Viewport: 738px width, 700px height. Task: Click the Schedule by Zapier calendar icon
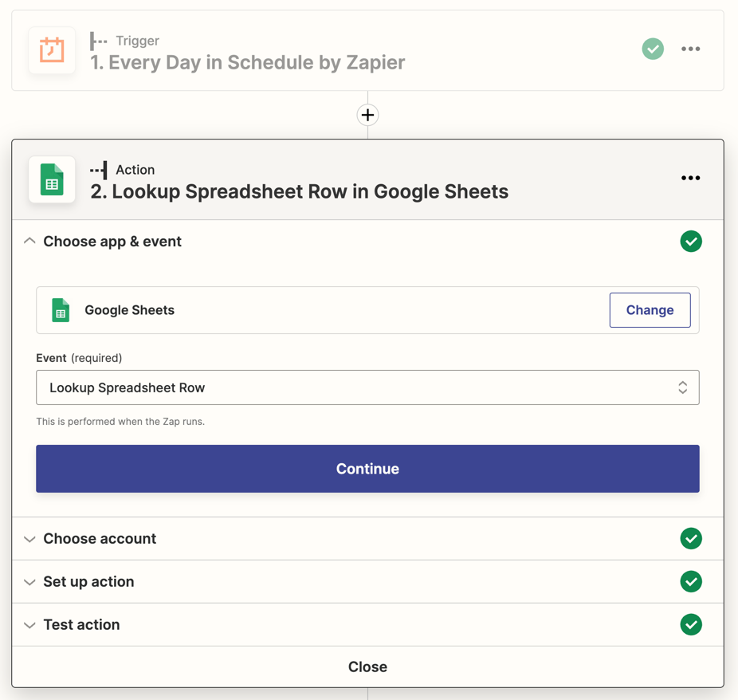52,50
